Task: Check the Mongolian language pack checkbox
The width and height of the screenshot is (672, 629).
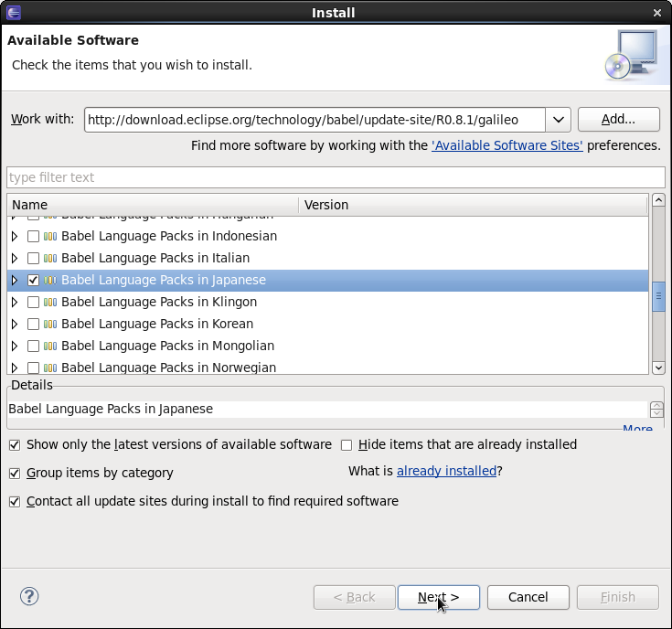Action: coord(33,346)
